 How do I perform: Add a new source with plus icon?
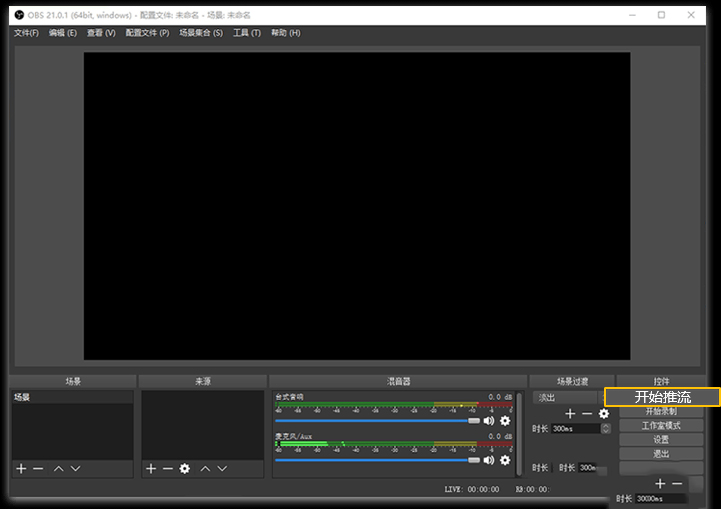click(151, 468)
